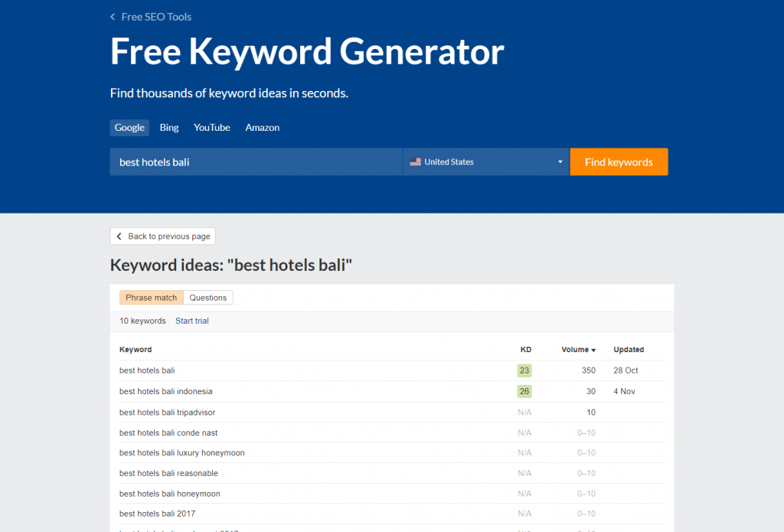Open the Free SEO Tools link

(x=156, y=17)
